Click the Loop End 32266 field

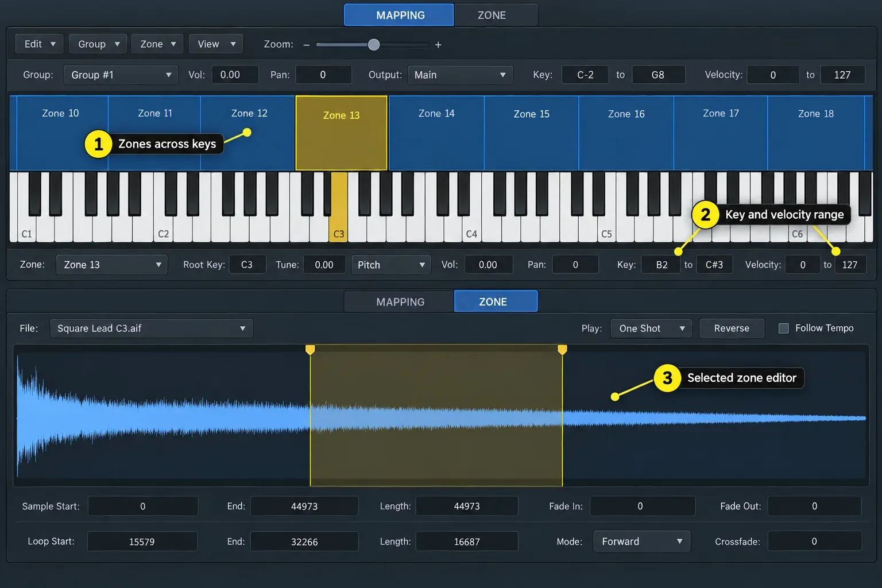click(x=304, y=541)
